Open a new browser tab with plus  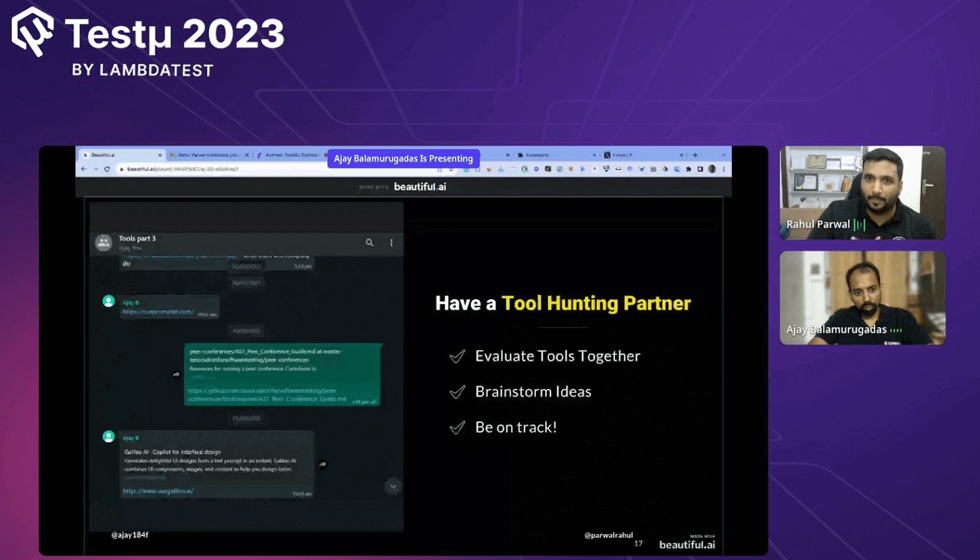point(695,155)
